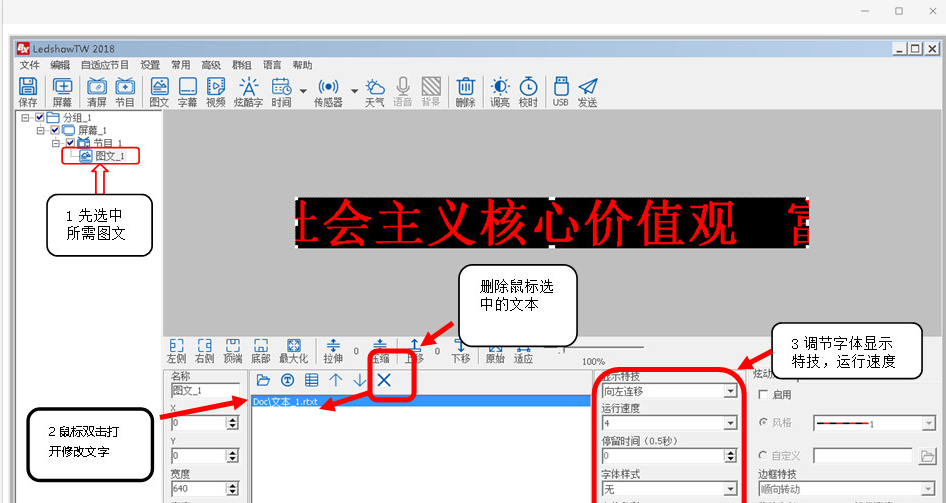Screen dimensions: 946x503
Task: Click the blue X delete-text icon
Action: 383,380
